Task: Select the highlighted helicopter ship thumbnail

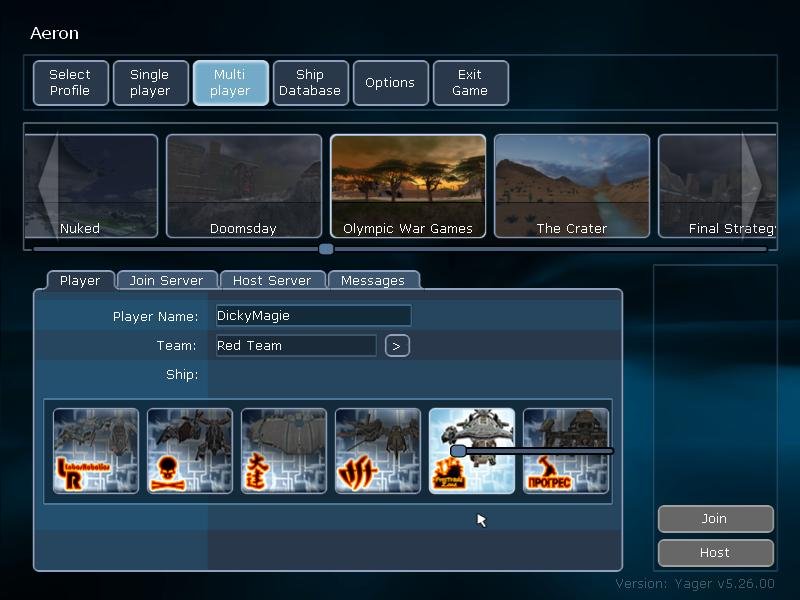Action: click(x=472, y=451)
